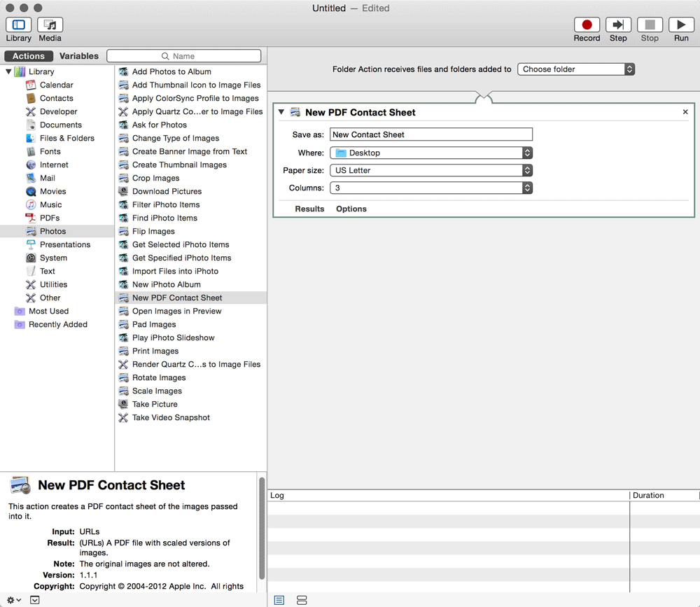The image size is (700, 607).
Task: Switch to the Variables tab
Action: click(x=79, y=56)
